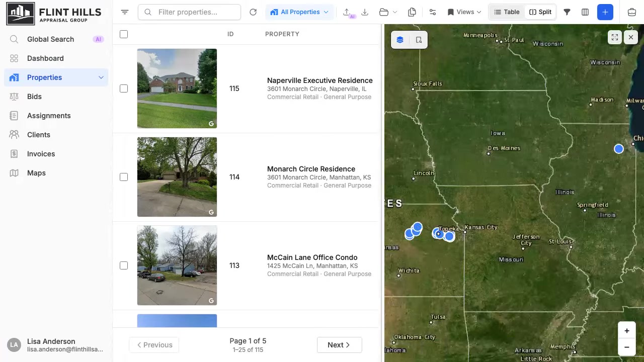Close the map panel

pyautogui.click(x=631, y=37)
